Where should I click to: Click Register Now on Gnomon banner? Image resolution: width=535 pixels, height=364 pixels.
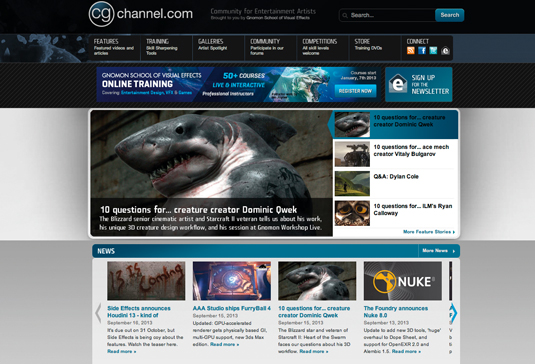pyautogui.click(x=355, y=91)
